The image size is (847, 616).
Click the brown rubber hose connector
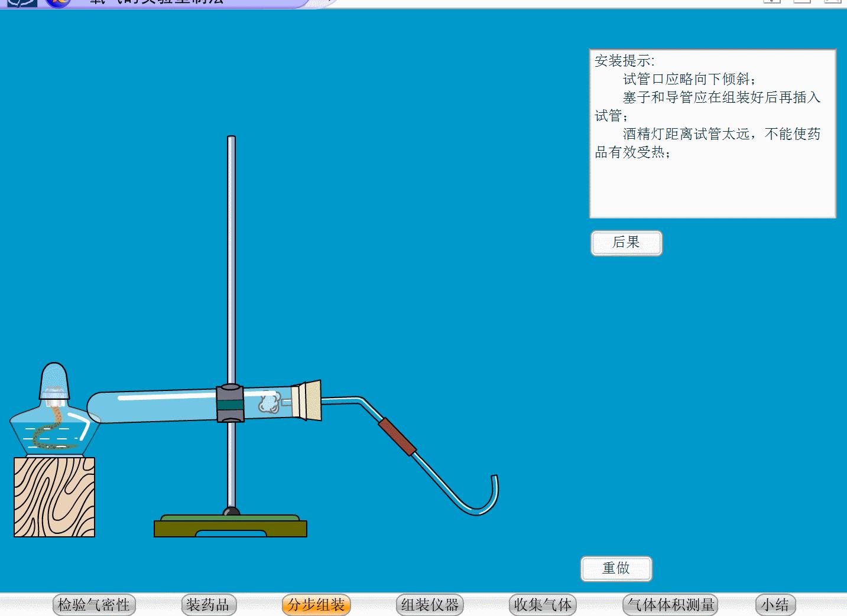point(397,436)
